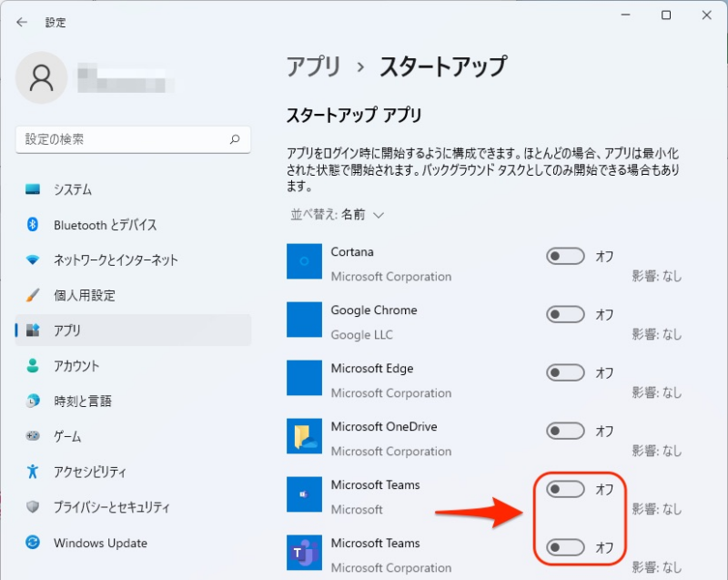Open ゲーム settings
Viewport: 728px width, 580px height.
(133, 436)
